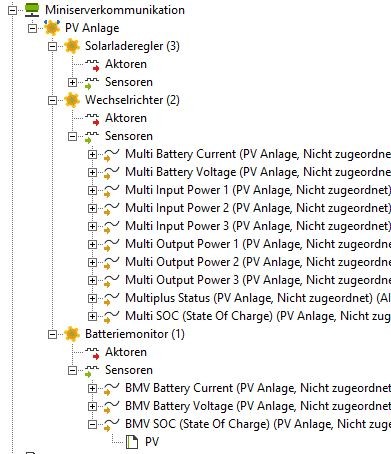Collapse the Miniserverkommunikation root node

(12, 10)
